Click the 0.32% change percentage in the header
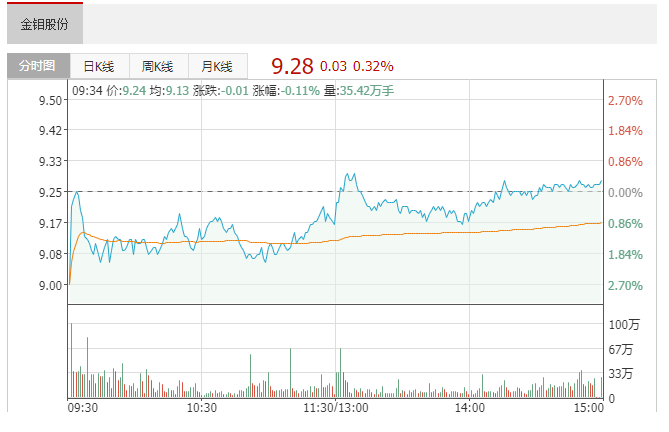 [373, 67]
